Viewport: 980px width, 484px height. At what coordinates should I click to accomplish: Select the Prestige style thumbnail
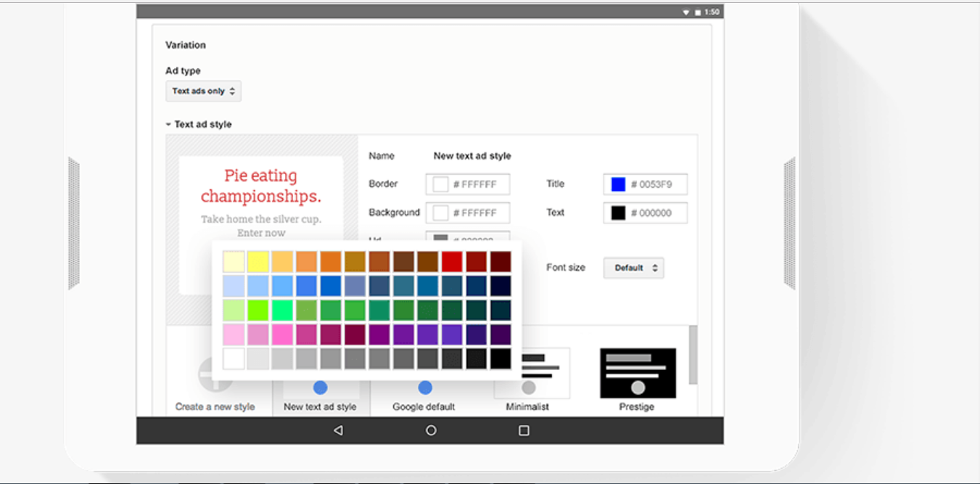[638, 373]
